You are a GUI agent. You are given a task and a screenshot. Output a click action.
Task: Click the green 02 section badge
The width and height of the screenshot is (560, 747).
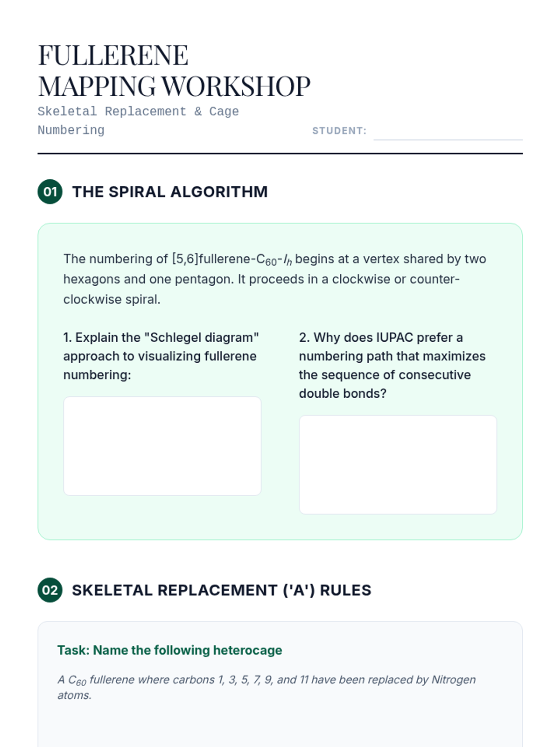50,590
